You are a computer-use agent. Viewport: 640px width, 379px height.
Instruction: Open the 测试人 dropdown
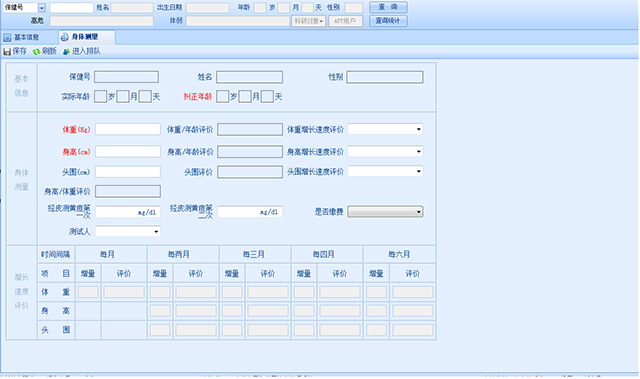point(128,232)
